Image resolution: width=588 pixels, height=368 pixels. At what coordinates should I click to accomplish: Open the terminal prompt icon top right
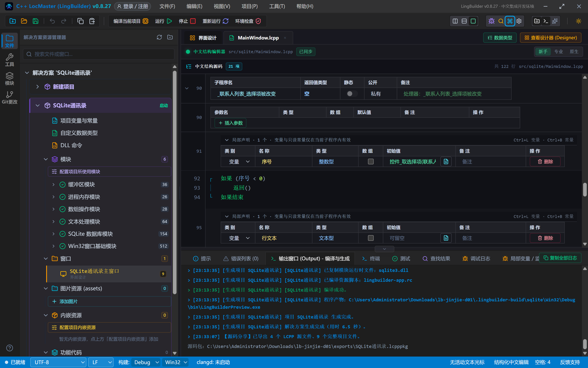[x=546, y=21]
